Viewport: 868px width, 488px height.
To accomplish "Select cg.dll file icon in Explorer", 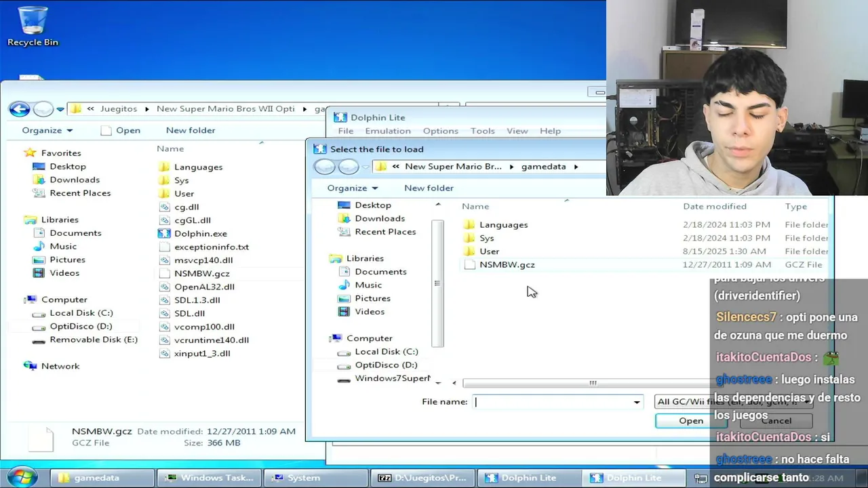I will coord(164,207).
